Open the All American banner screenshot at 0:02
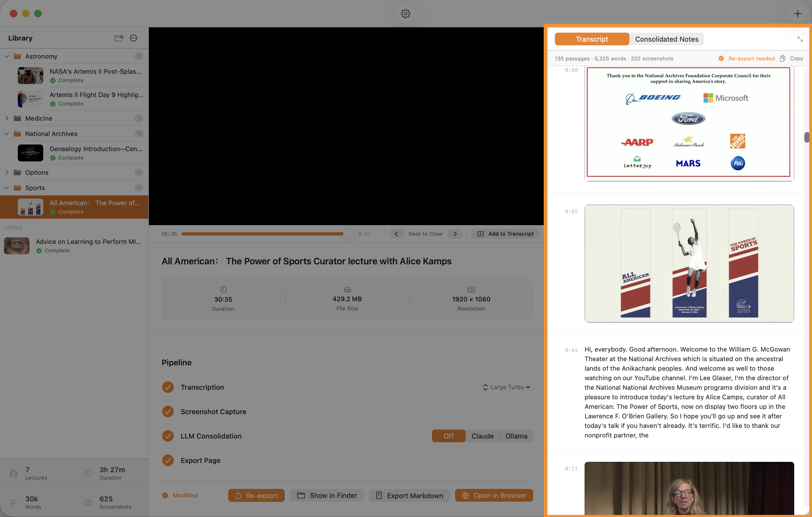 pos(689,263)
